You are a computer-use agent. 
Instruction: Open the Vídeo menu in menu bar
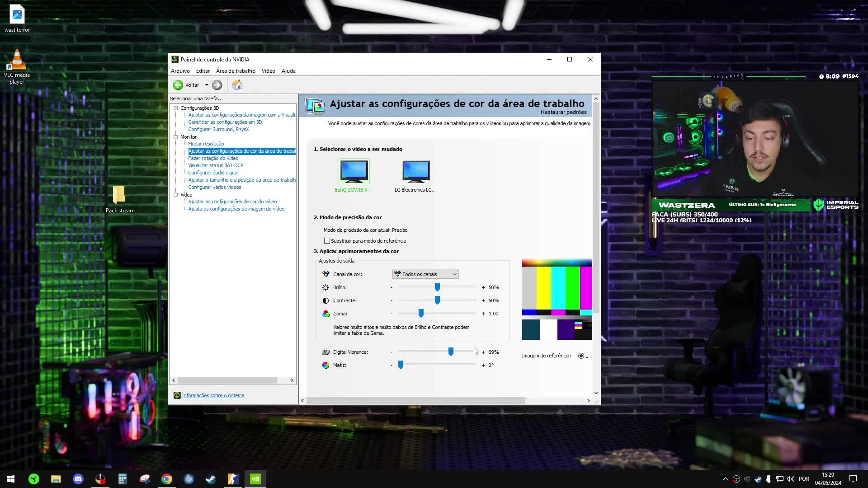coord(268,71)
